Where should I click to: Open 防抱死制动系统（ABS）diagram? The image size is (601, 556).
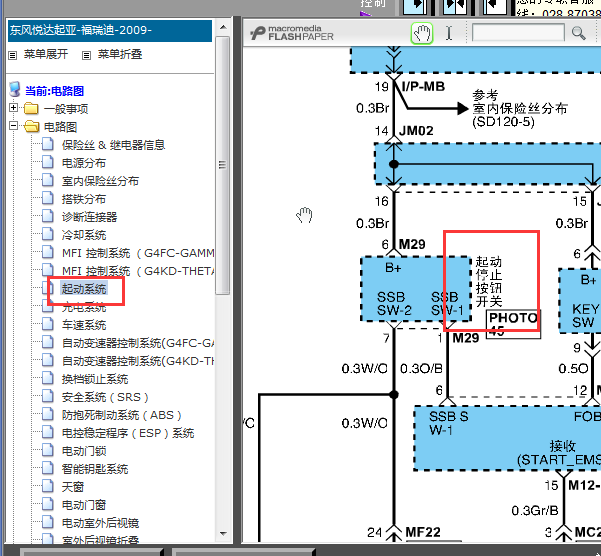[118, 415]
